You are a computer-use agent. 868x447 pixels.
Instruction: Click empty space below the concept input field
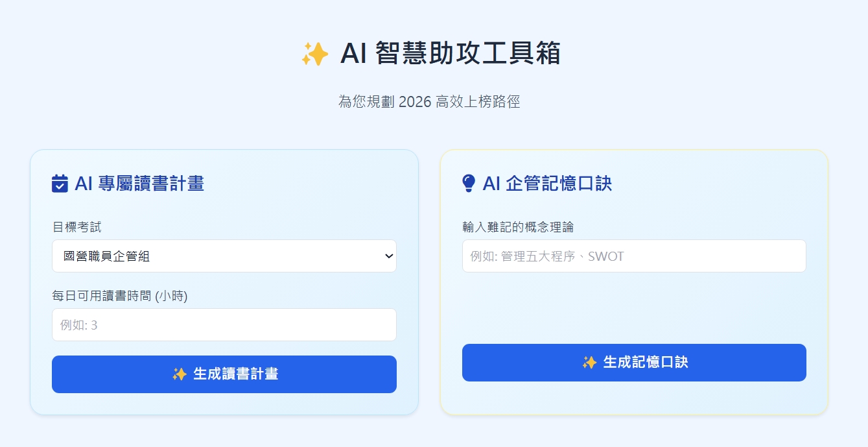(x=633, y=308)
